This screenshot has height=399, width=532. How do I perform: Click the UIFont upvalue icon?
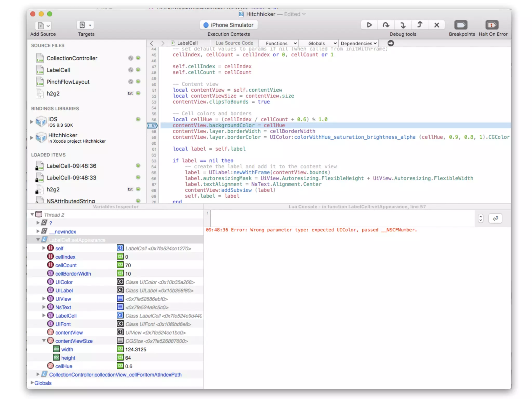click(50, 324)
